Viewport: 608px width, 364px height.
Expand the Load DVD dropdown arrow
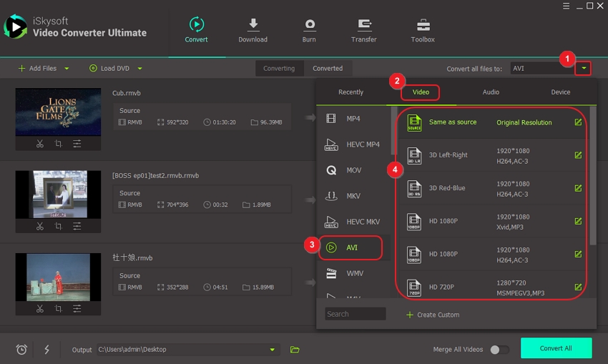(x=139, y=69)
